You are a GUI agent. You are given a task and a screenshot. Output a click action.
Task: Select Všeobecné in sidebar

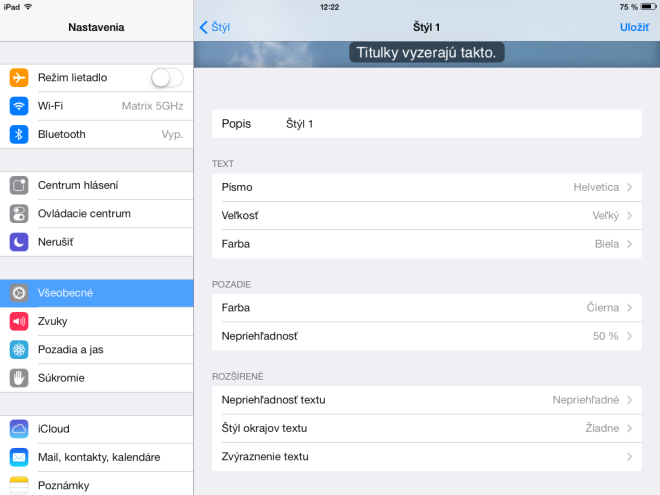click(96, 293)
